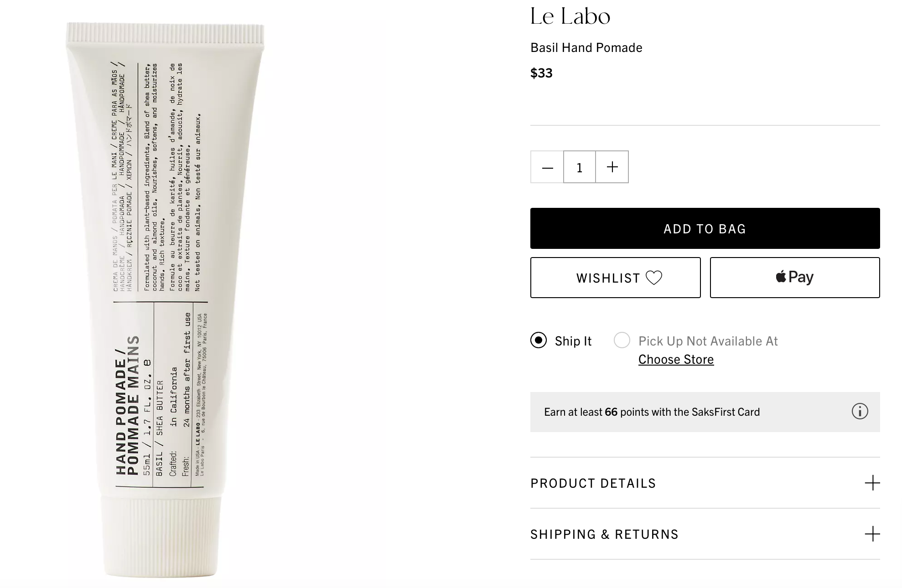Click the quantity input field
The image size is (902, 588).
[580, 167]
